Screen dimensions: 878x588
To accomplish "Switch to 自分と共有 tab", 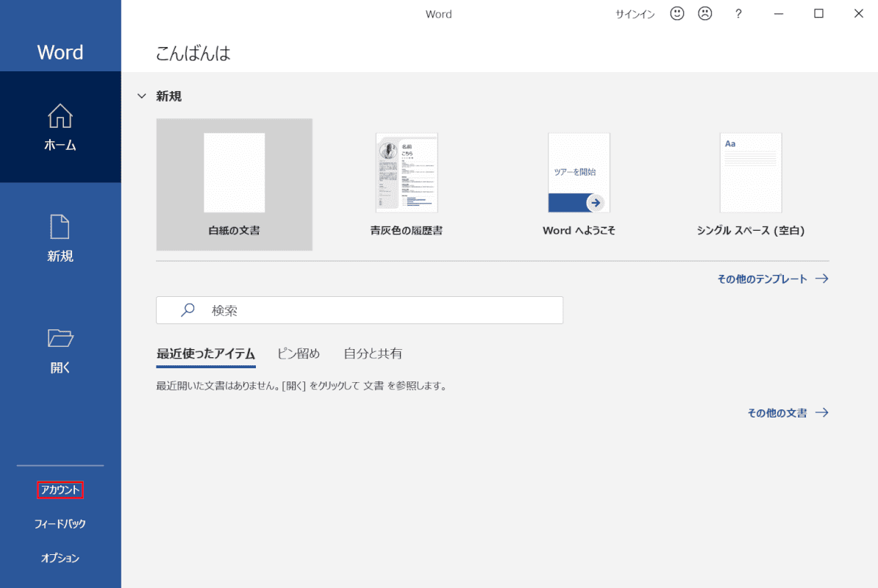I will [373, 354].
